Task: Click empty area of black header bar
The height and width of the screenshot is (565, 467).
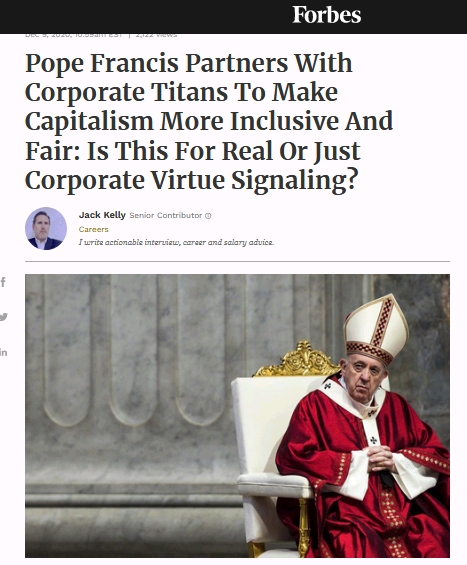Action: click(144, 16)
